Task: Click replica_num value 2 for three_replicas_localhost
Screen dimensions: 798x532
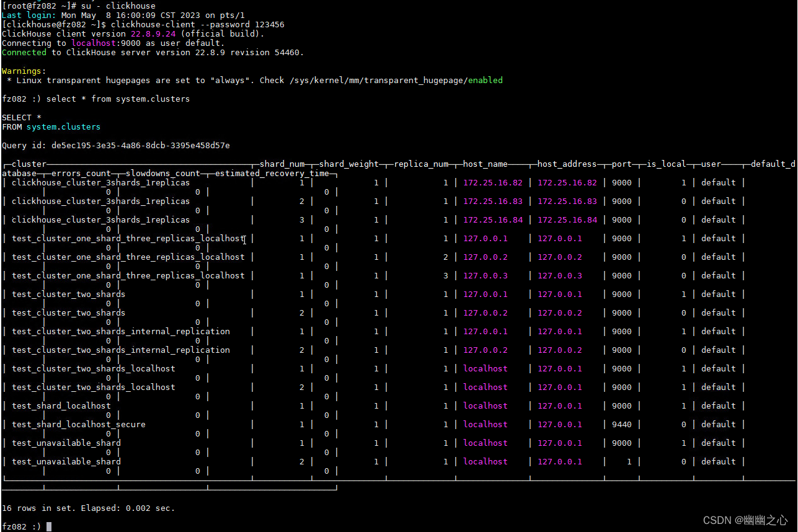Action: [x=446, y=257]
